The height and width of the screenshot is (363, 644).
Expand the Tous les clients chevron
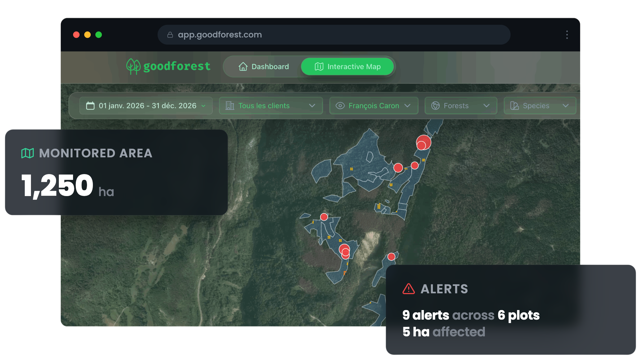coord(312,106)
